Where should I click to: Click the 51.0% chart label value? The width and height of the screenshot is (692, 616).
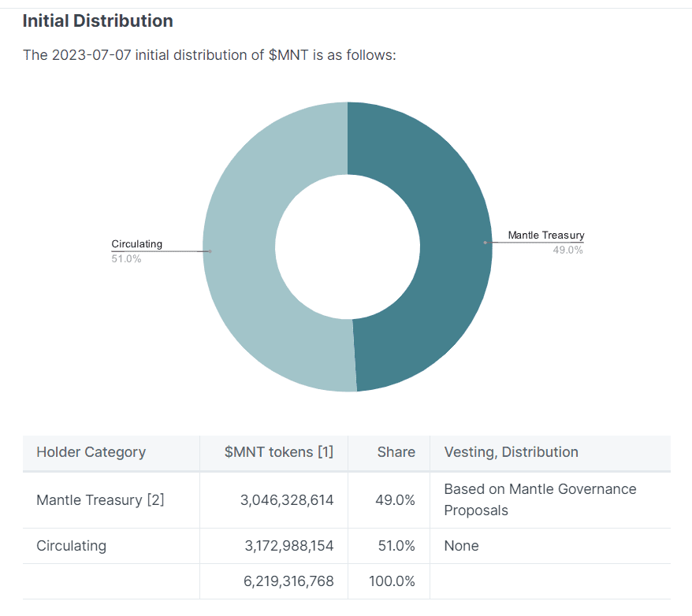click(x=126, y=259)
